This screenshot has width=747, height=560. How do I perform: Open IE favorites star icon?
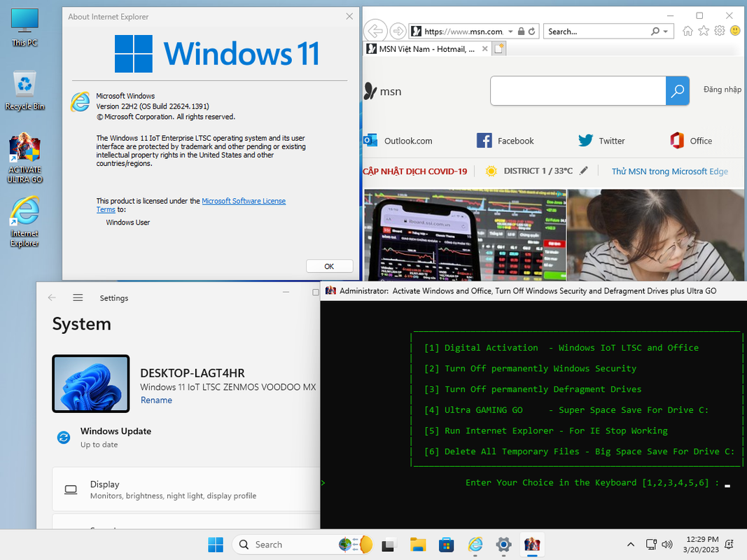tap(703, 31)
